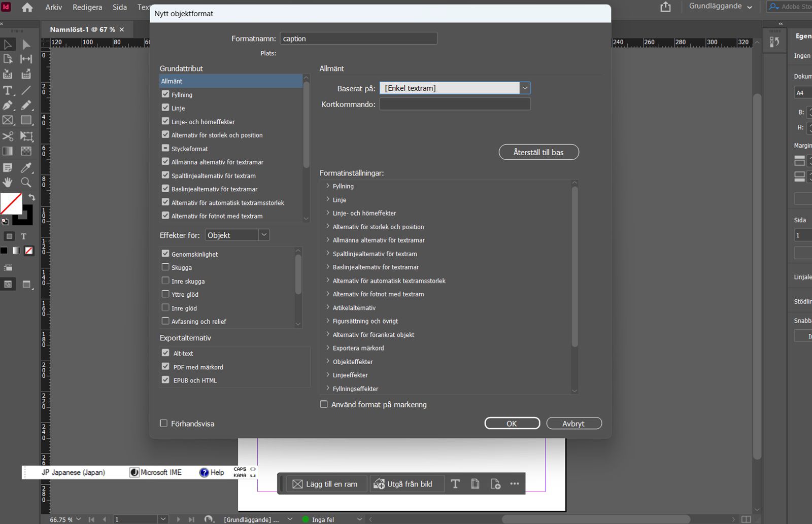The height and width of the screenshot is (524, 812).
Task: Click the Formatnamn input field
Action: tap(358, 39)
